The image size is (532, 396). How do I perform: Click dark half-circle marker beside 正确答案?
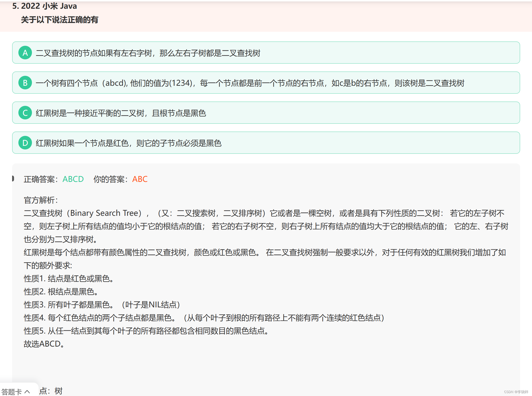click(x=13, y=179)
